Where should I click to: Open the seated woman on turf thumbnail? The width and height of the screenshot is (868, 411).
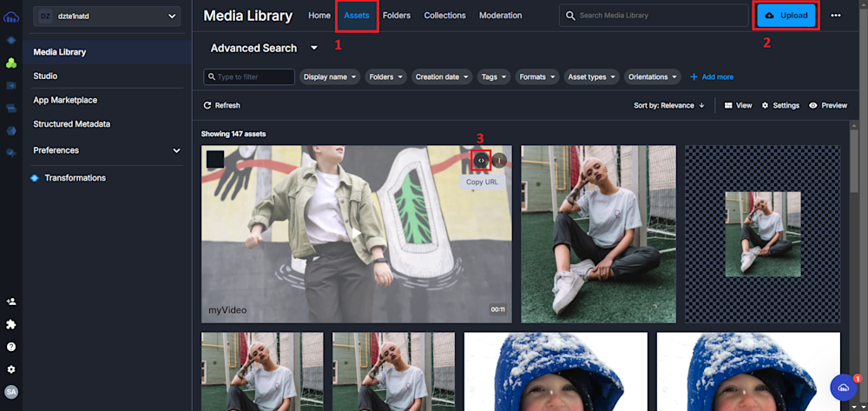pyautogui.click(x=598, y=234)
